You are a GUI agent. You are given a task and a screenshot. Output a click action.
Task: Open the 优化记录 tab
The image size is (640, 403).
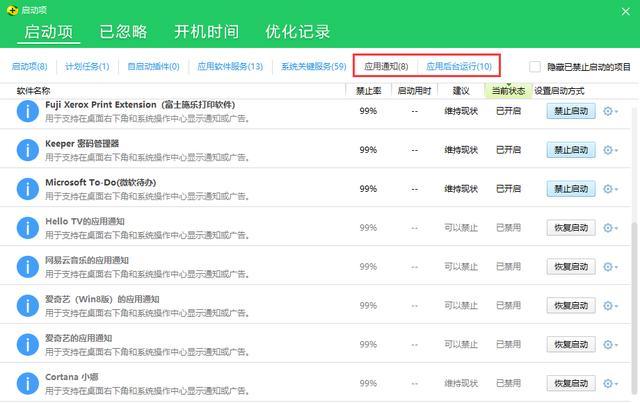(298, 32)
